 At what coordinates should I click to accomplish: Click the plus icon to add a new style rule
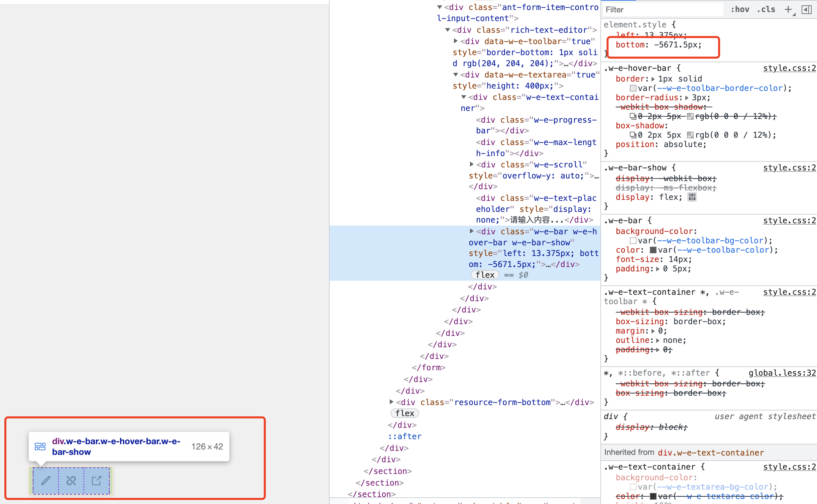point(788,9)
